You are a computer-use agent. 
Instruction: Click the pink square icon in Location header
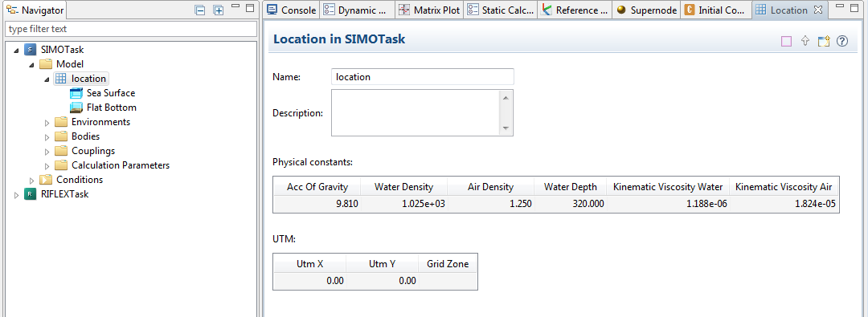click(x=786, y=41)
